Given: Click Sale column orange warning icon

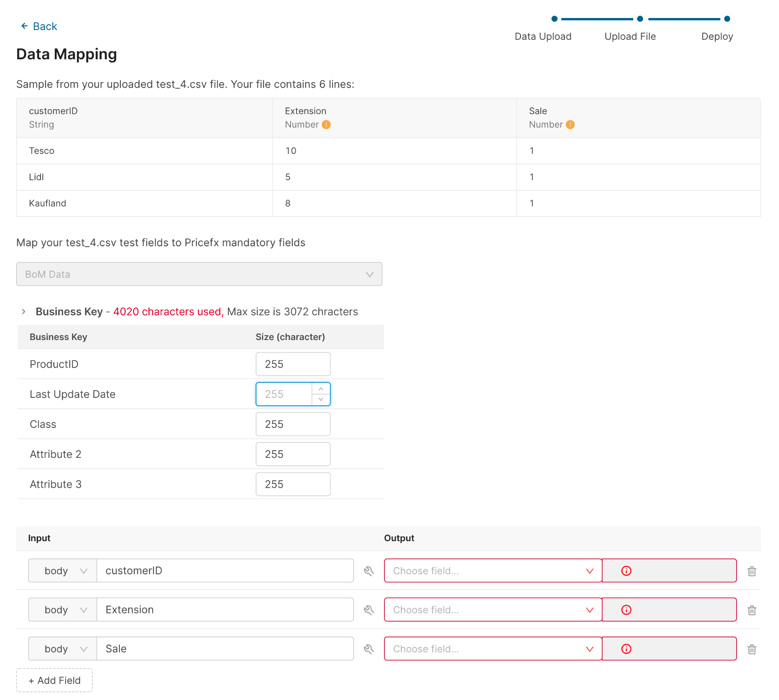Looking at the screenshot, I should click(570, 125).
